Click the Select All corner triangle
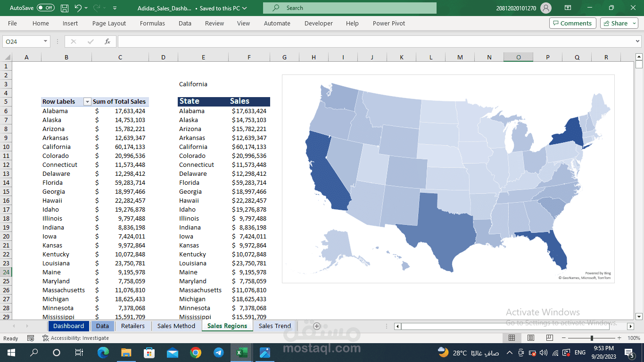The width and height of the screenshot is (644, 362). (6, 58)
